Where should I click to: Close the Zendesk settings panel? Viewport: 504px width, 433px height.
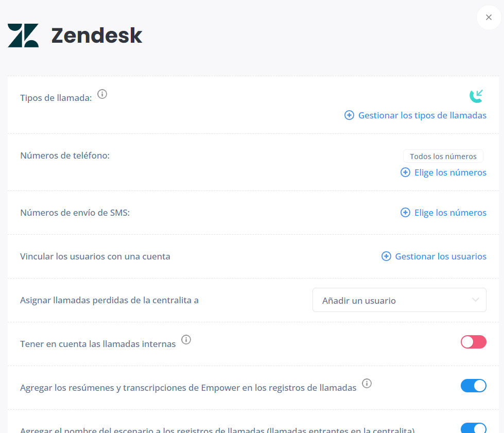pos(489,18)
